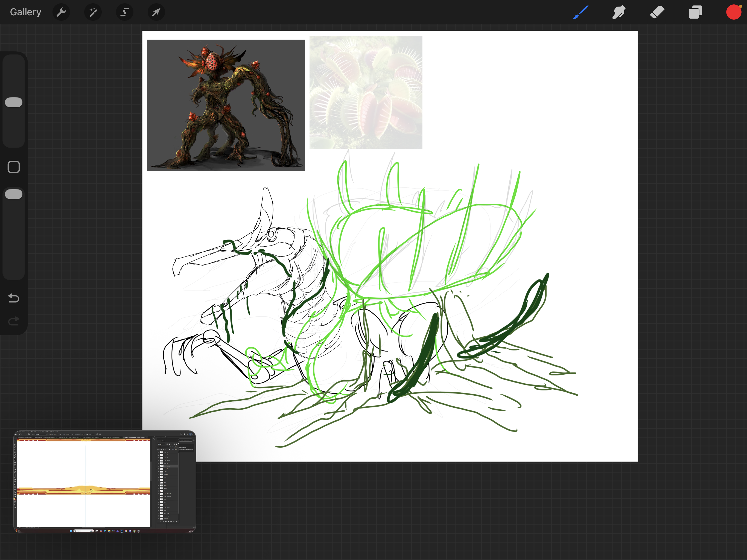
Task: Click the Chrome taskbar icon in the PiP window
Action: (x=135, y=531)
